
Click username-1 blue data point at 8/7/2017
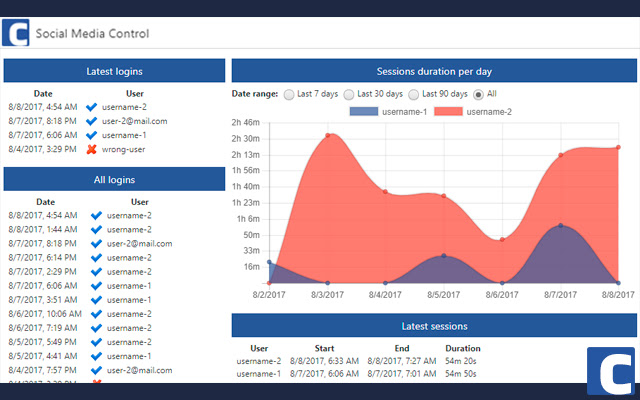tap(560, 225)
